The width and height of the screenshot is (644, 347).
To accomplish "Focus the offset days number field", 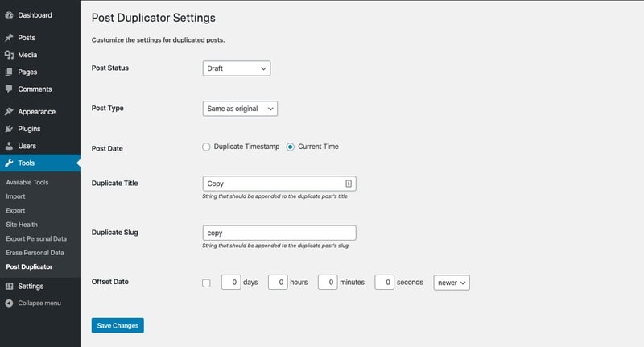I will [231, 283].
